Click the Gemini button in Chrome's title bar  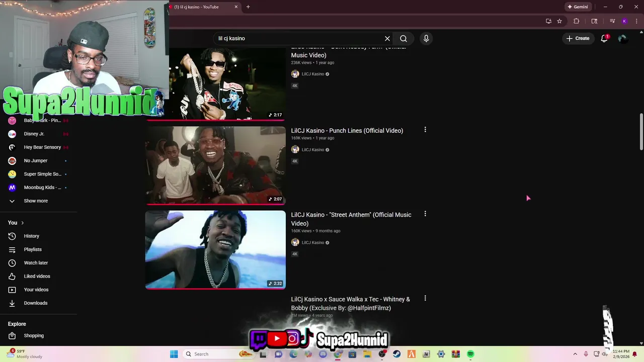pyautogui.click(x=577, y=7)
